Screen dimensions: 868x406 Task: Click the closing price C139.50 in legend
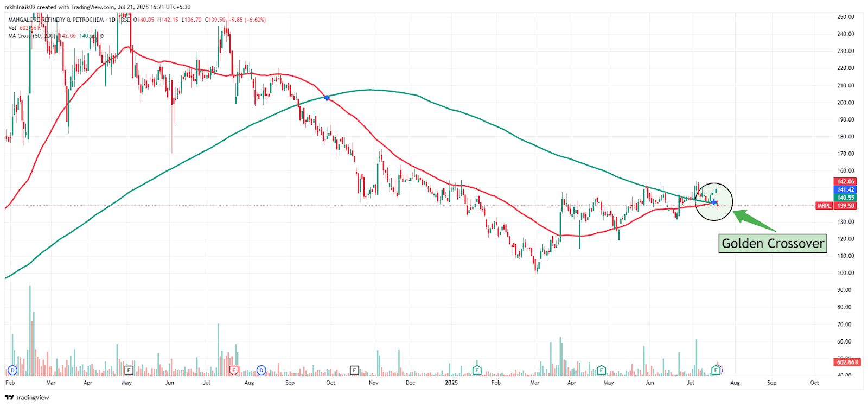[x=215, y=20]
